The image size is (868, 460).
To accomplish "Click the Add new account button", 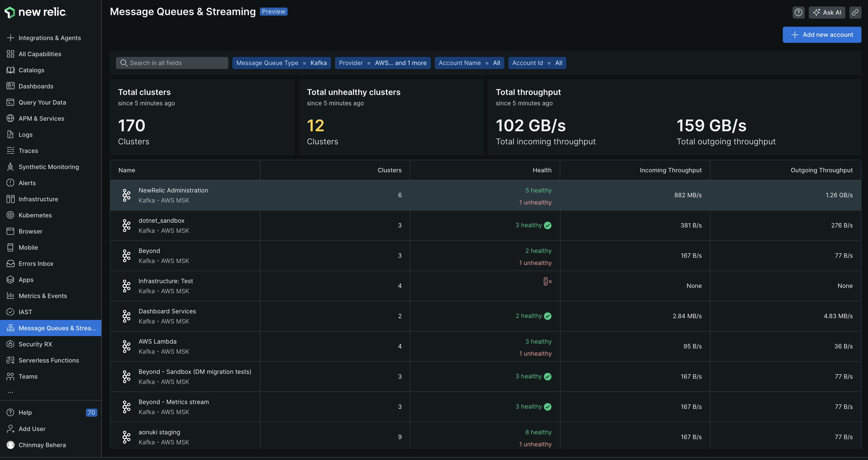I will [822, 34].
